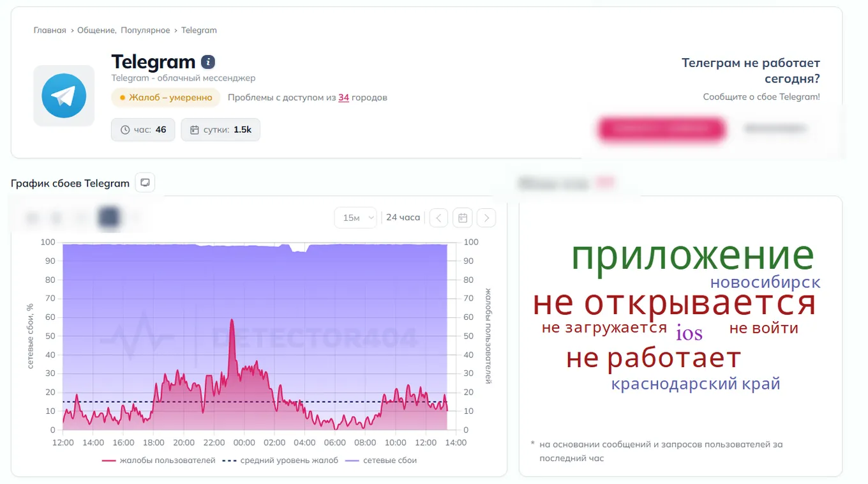Click the calendar chip showing сутки: 1.5k
868x484 pixels.
(221, 130)
